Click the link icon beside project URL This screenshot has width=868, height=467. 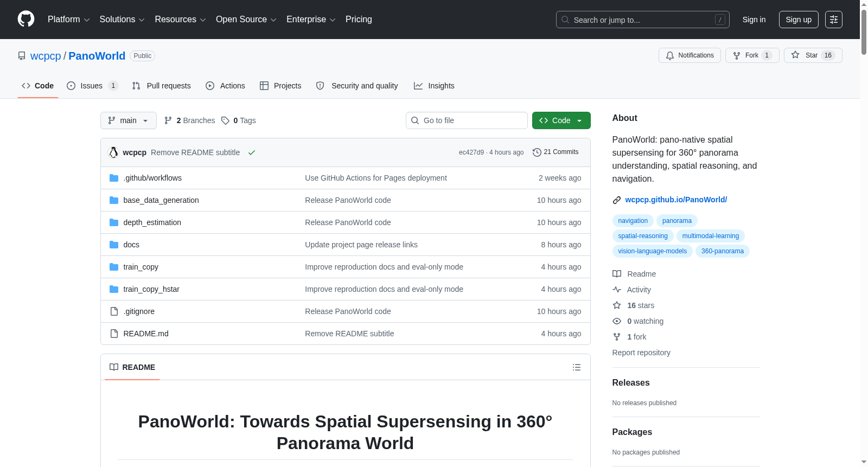pos(617,200)
